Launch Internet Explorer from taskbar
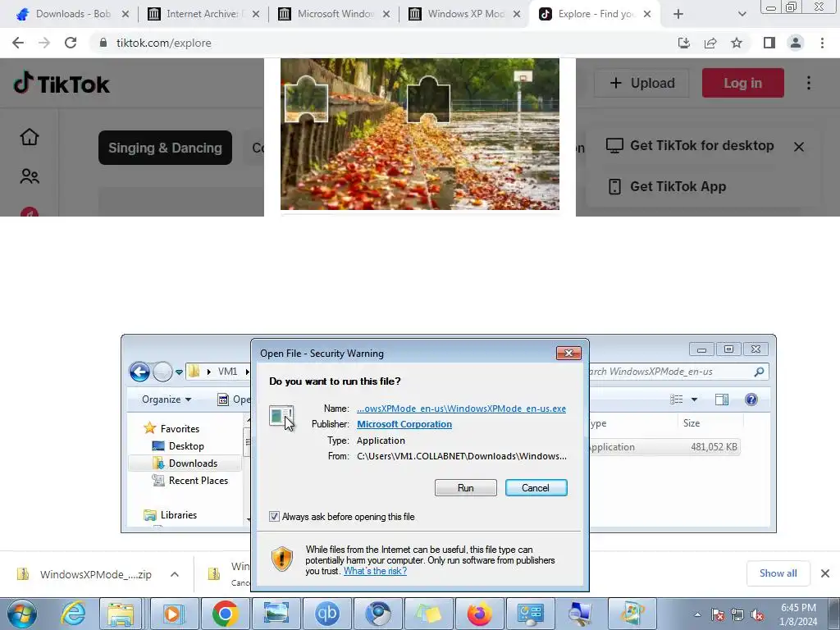This screenshot has width=840, height=630. (x=73, y=614)
